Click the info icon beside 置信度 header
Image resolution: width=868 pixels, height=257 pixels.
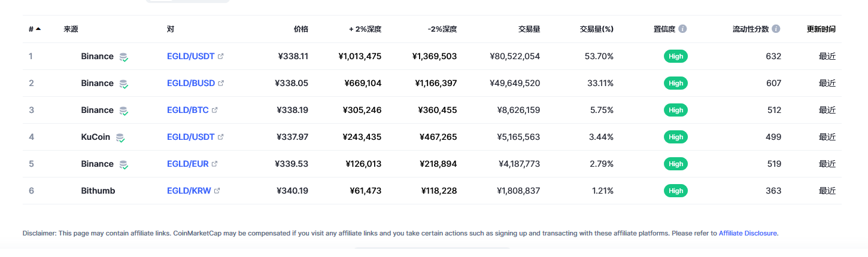coord(682,29)
